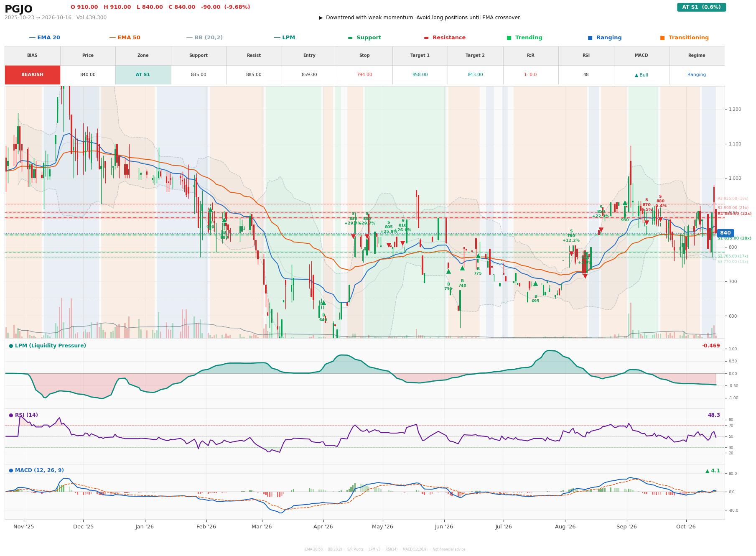The height and width of the screenshot is (556, 756).
Task: Click the S3 770.00 (11x) support label
Action: pos(733,262)
